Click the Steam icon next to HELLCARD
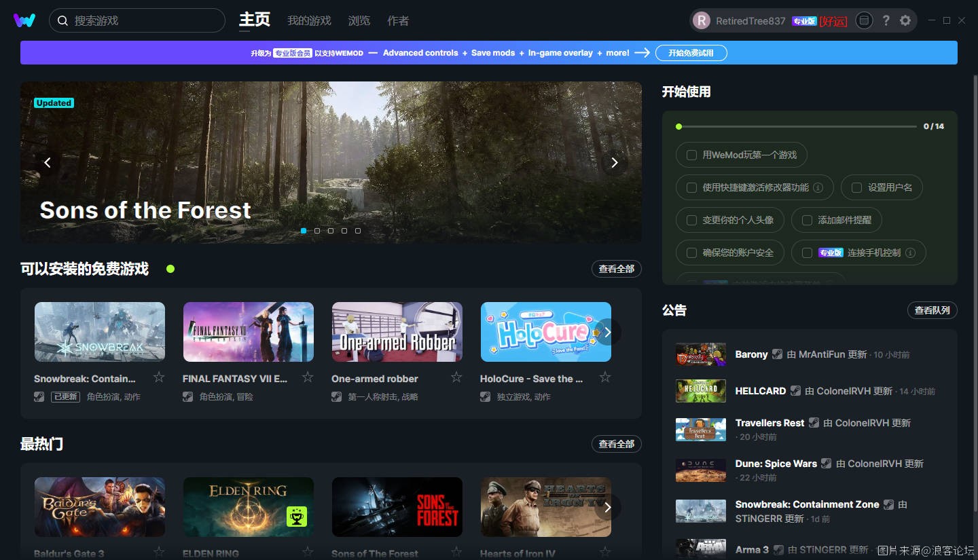978x560 pixels. point(796,391)
